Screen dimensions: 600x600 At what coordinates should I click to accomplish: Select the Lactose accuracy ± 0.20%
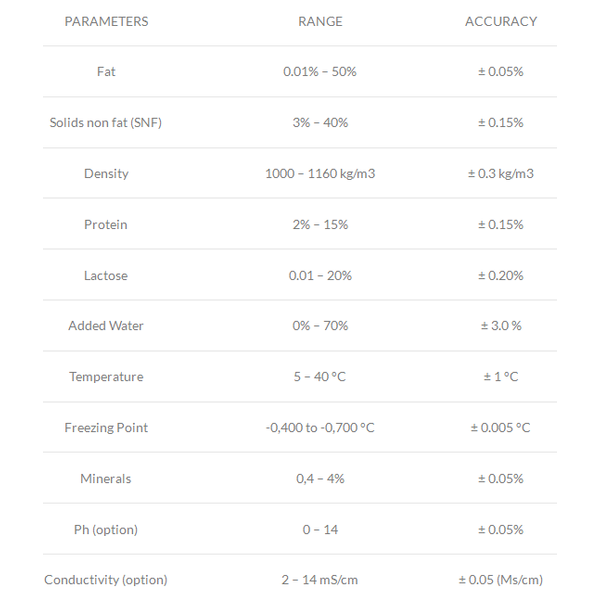[x=501, y=276]
